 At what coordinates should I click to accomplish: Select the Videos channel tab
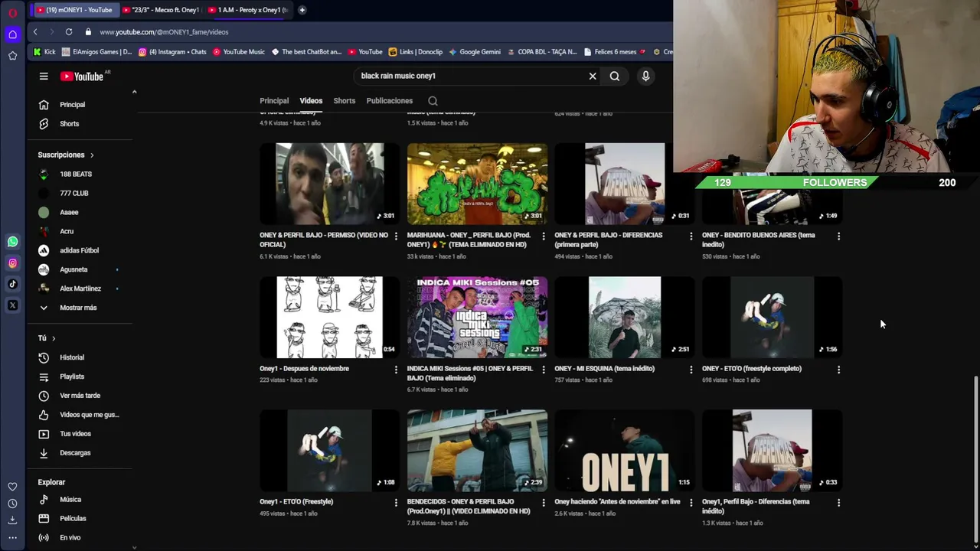tap(311, 101)
